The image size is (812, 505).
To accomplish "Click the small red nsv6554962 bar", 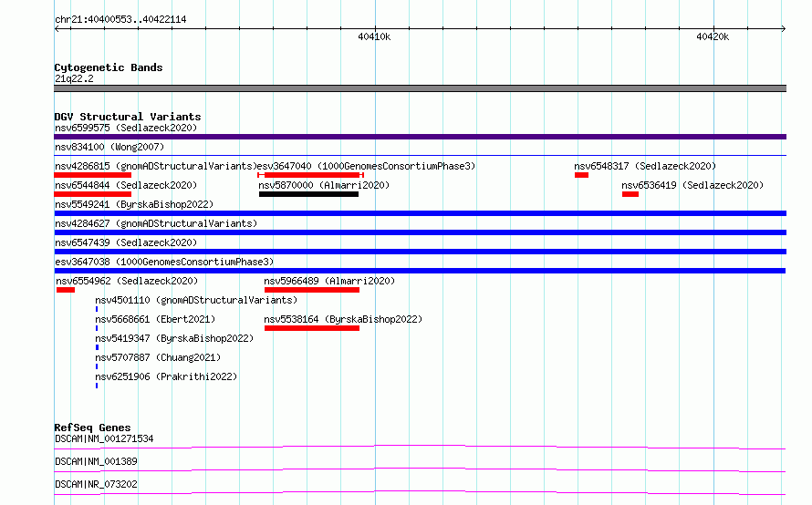I will click(x=66, y=290).
